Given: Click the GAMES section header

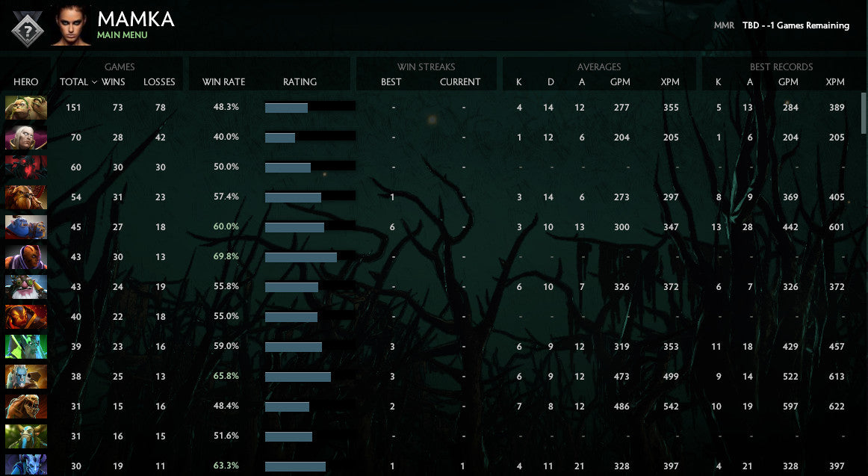Looking at the screenshot, I should tap(120, 67).
